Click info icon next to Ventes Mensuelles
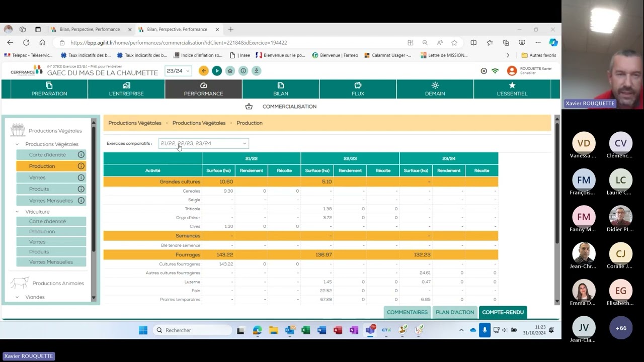Image resolution: width=644 pixels, height=362 pixels. (81, 201)
